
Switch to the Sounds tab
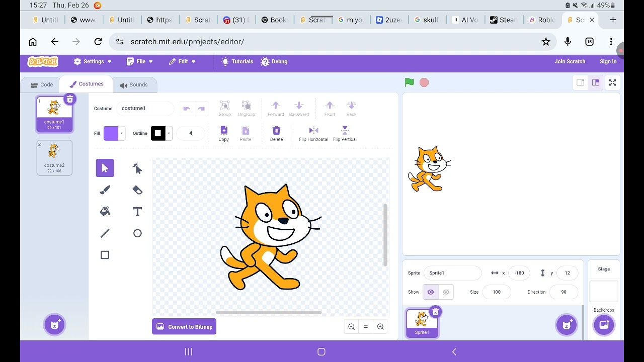click(134, 85)
